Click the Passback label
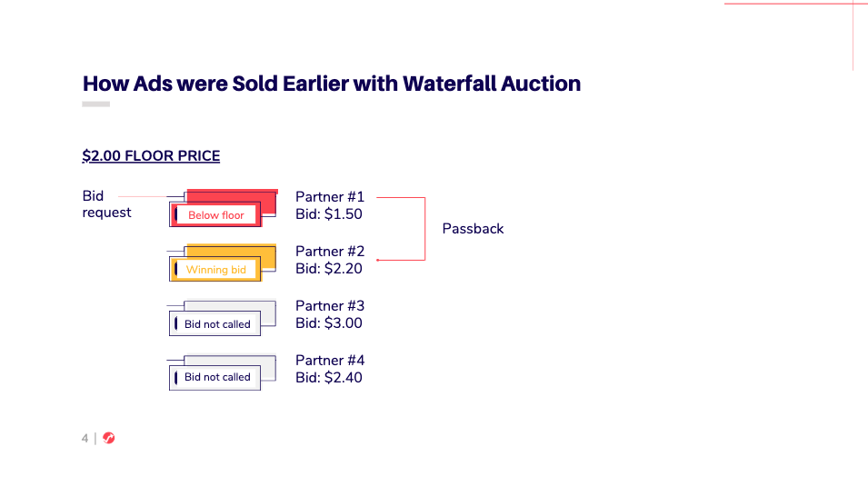 point(473,229)
